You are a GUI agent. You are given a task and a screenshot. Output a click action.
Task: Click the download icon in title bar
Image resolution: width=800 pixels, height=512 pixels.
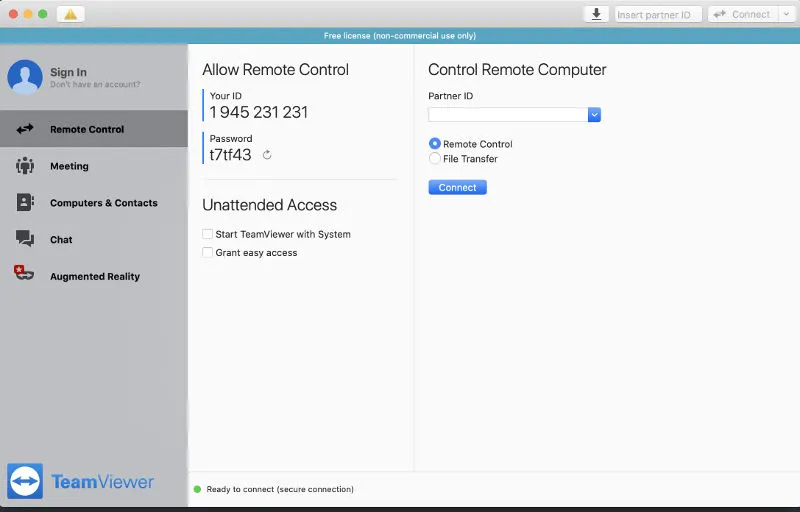(x=596, y=14)
